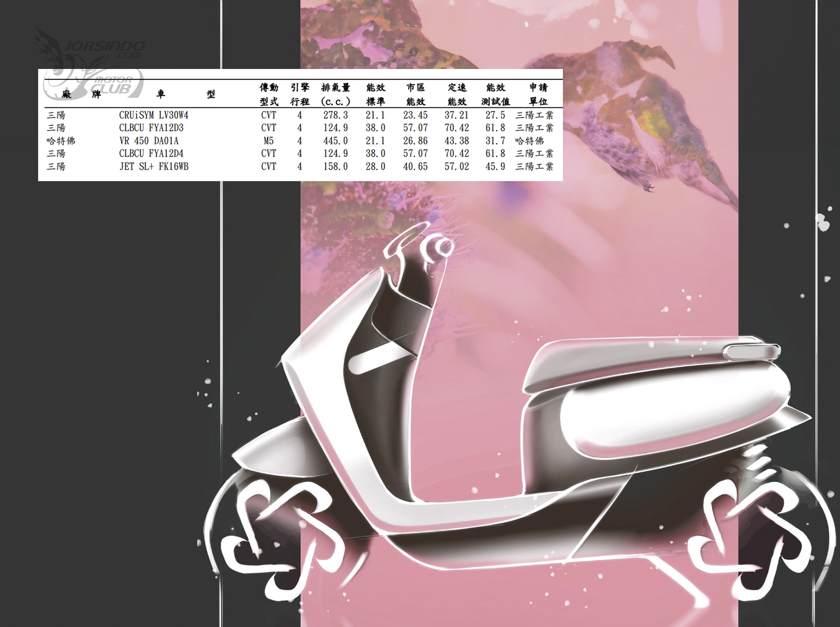Click the '申請單位' column header

[539, 94]
